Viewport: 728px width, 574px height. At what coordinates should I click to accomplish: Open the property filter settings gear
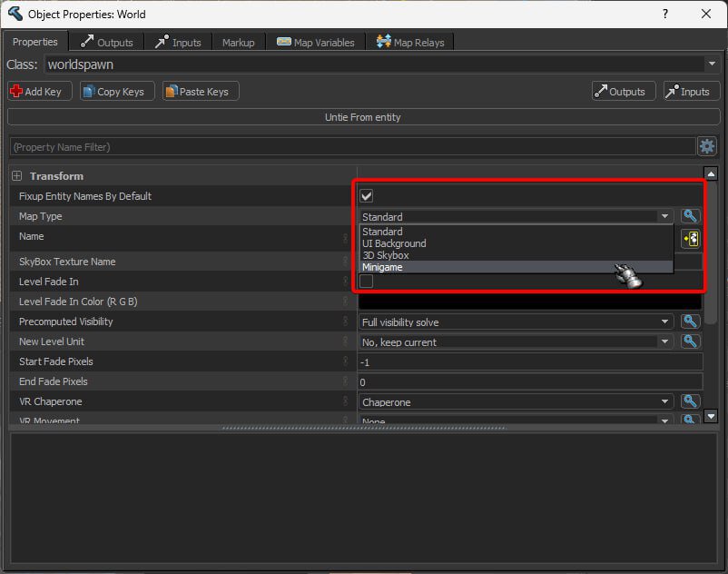[706, 146]
